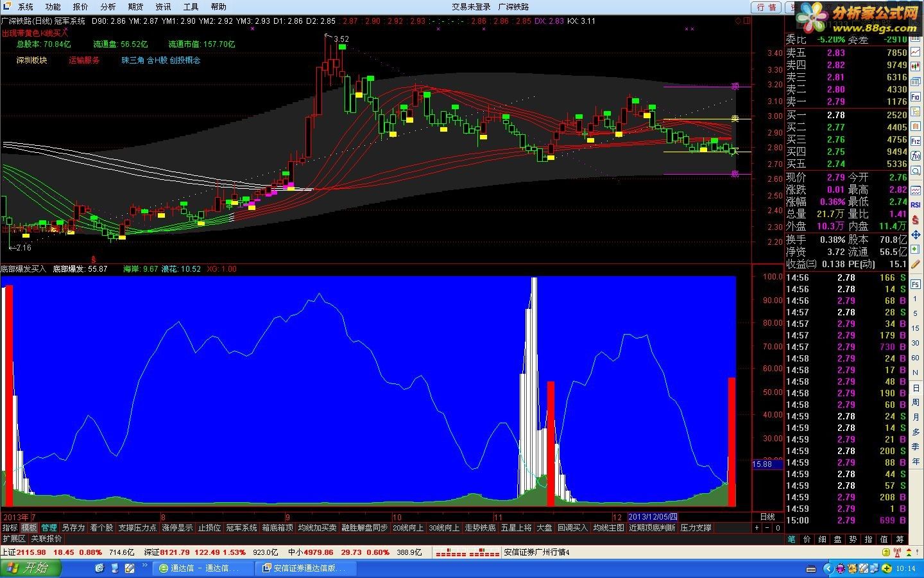
Task: Open the 扩展区 tab
Action: 14,539
